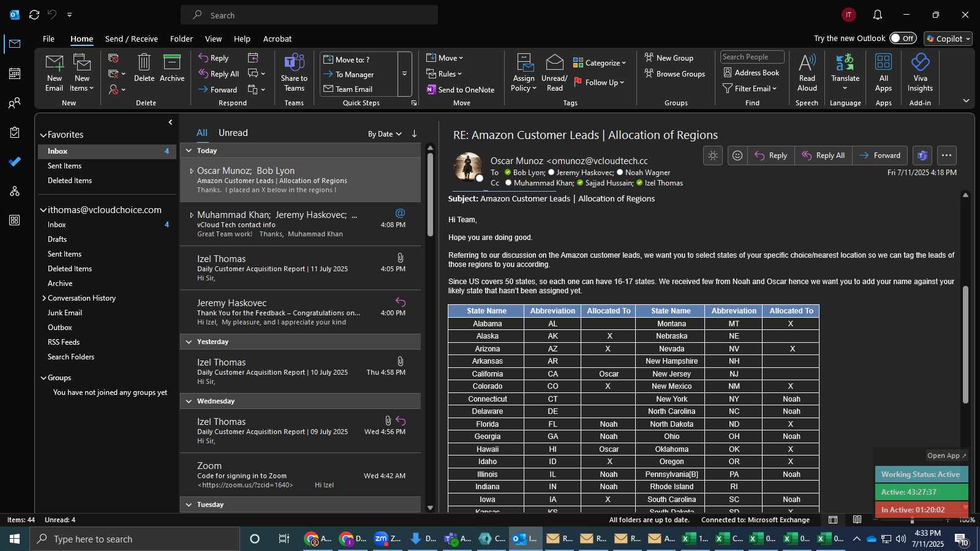Viewport: 980px width, 551px height.
Task: Open more actions ellipsis in reading pane
Action: click(x=946, y=156)
